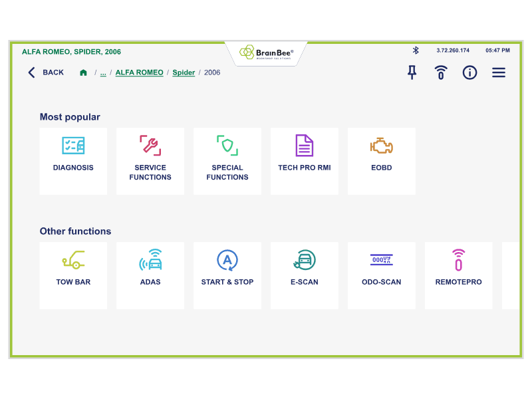Click the Spider breadcrumb link
The image size is (532, 399).
pos(184,72)
